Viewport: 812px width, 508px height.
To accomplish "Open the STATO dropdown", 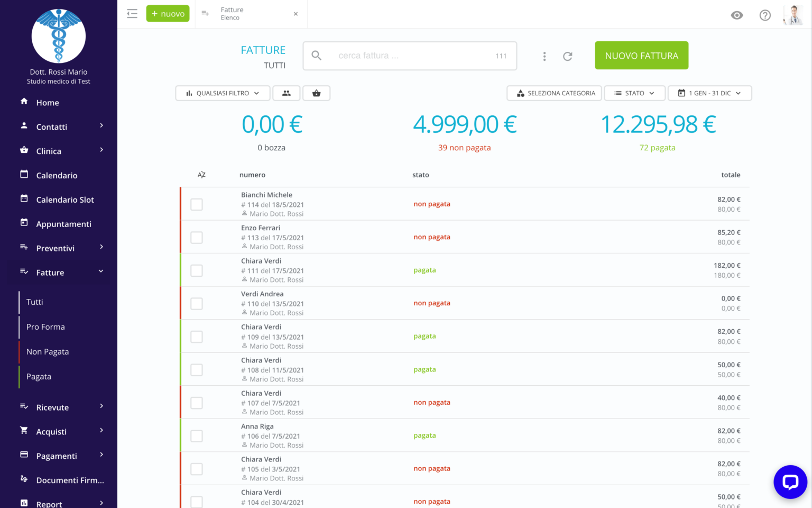I will (x=634, y=93).
